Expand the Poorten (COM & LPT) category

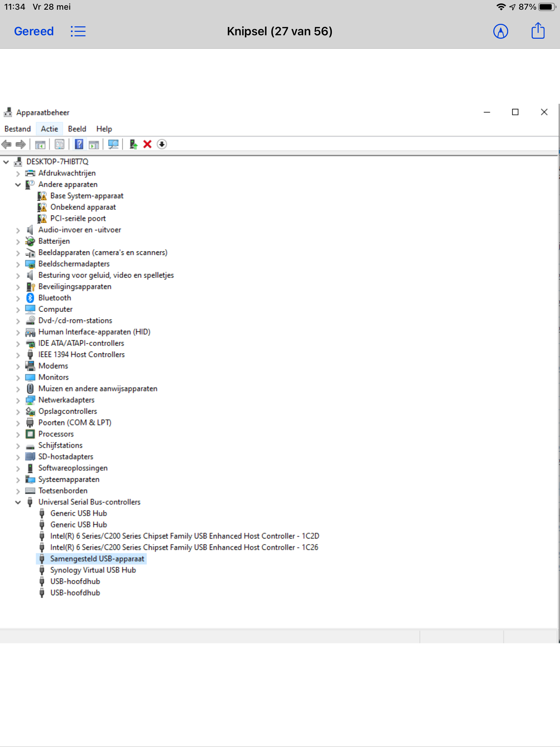(x=18, y=423)
